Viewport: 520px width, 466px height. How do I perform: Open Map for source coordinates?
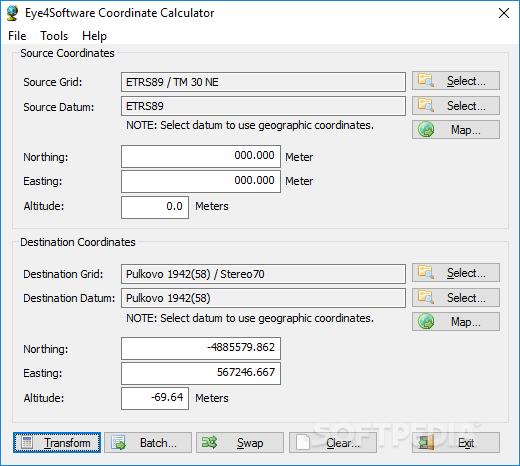[456, 130]
